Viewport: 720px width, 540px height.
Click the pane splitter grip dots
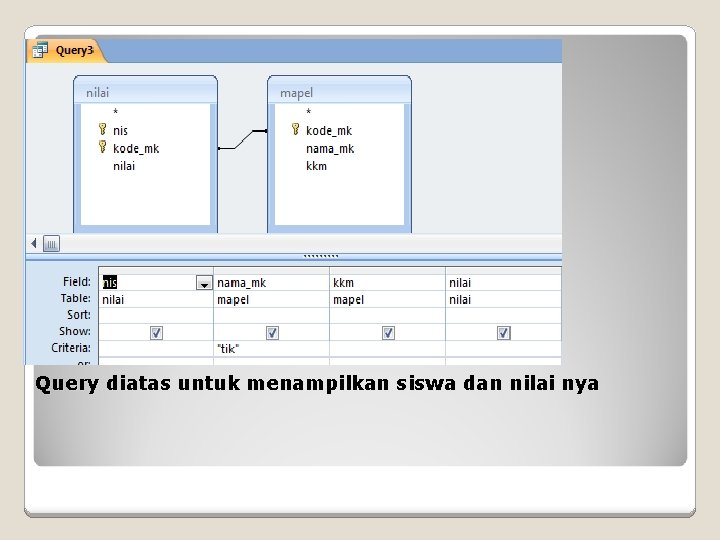[x=321, y=256]
